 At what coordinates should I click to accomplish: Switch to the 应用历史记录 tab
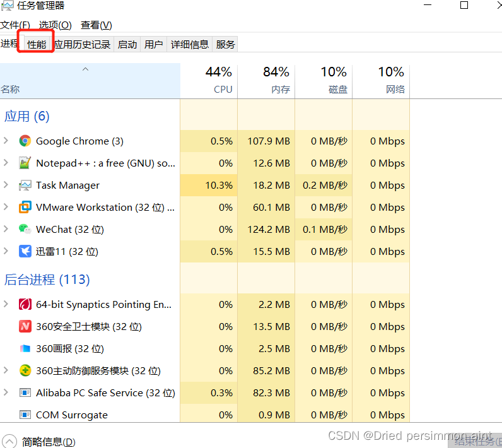point(82,44)
